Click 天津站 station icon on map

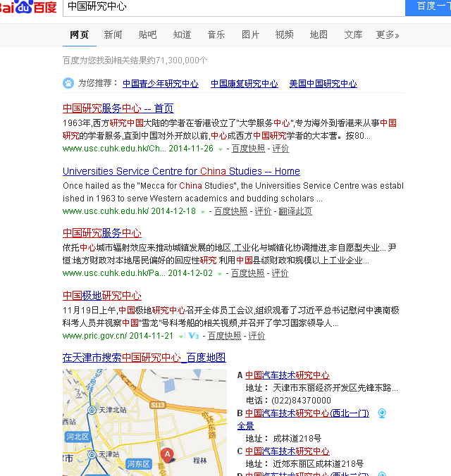coord(92,454)
